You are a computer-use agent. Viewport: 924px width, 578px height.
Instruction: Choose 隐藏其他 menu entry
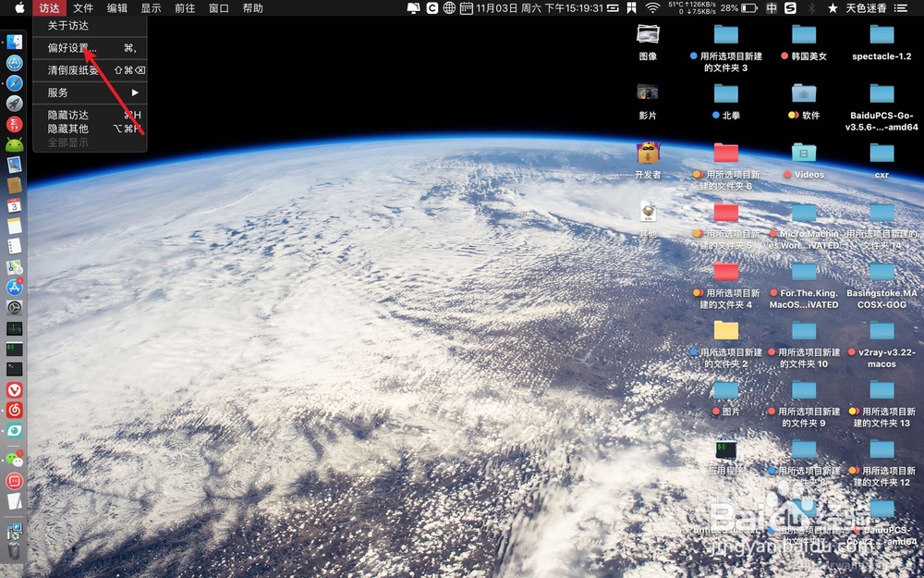coord(90,129)
